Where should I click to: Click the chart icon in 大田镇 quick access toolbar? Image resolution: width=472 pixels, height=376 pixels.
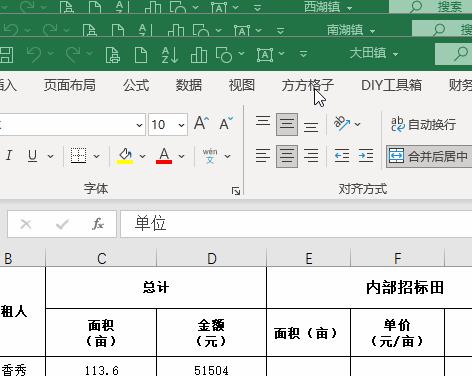point(199,55)
